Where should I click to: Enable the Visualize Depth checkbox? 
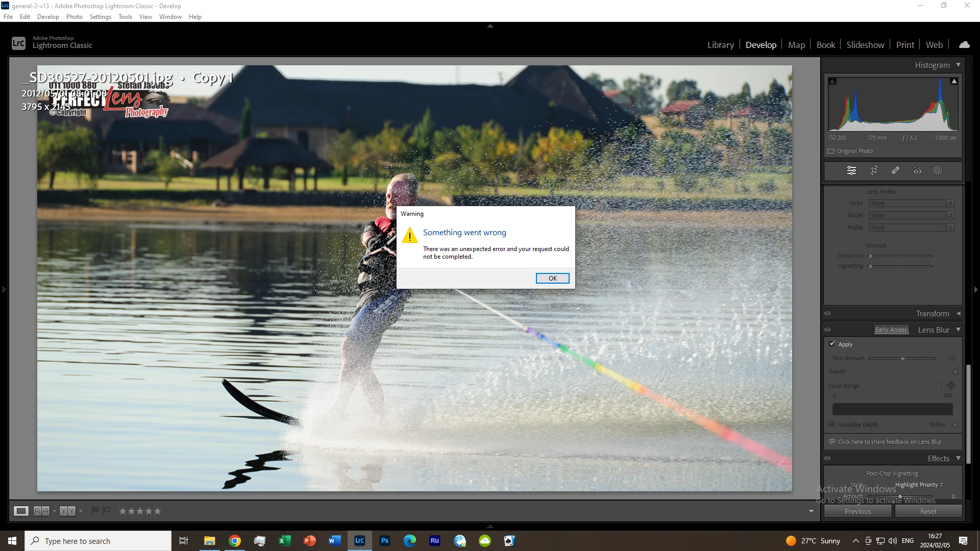click(x=831, y=424)
